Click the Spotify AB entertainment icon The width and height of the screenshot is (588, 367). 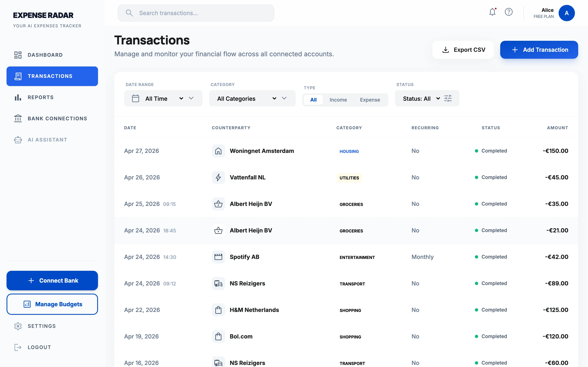(x=218, y=256)
